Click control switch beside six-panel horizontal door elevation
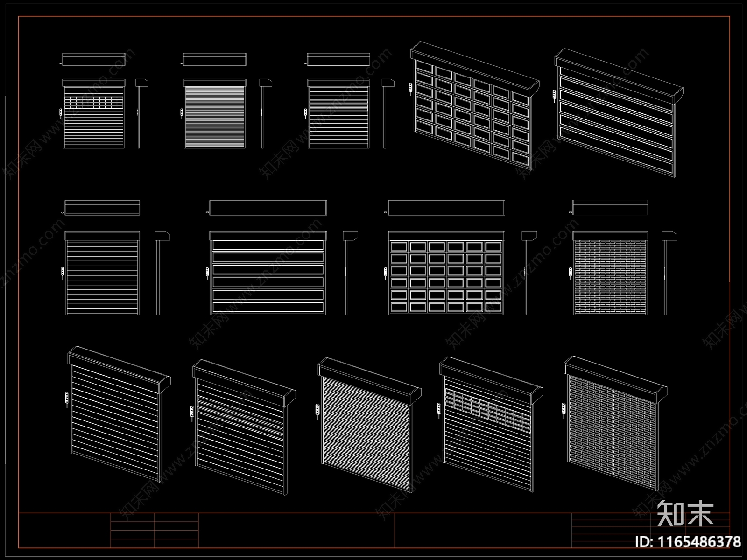This screenshot has height=560, width=747. [x=207, y=273]
